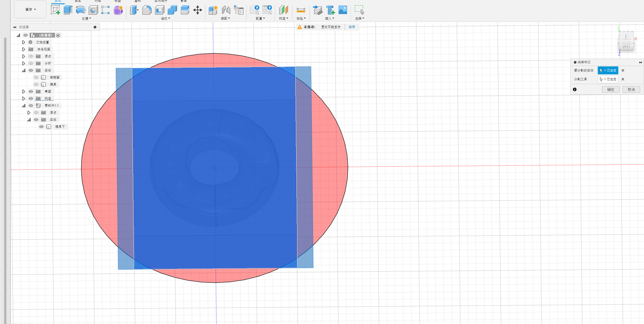This screenshot has width=644, height=324.
Task: Click the 确定 button in dialog
Action: (611, 89)
